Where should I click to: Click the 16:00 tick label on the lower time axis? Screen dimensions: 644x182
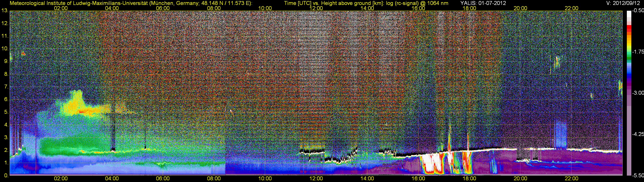pyautogui.click(x=418, y=179)
